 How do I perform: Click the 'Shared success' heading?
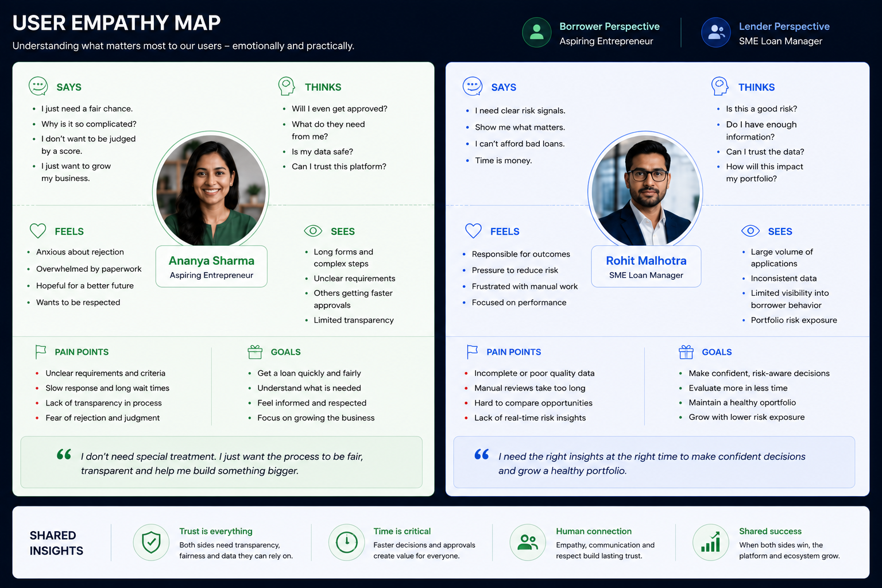[770, 531]
